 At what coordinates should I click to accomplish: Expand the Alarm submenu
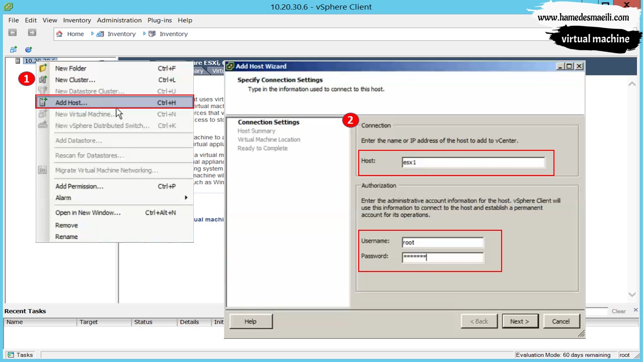(x=115, y=198)
